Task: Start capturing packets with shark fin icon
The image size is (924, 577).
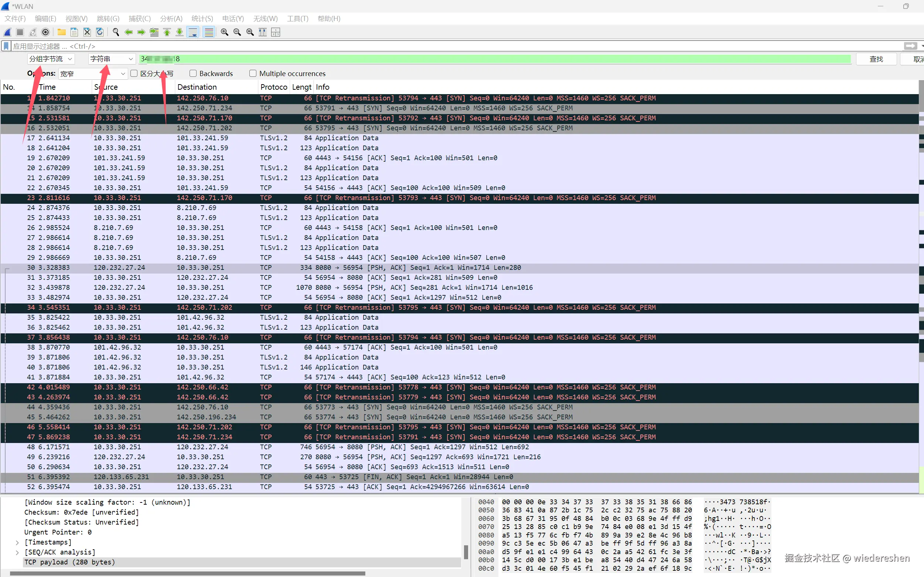Action: pyautogui.click(x=7, y=32)
